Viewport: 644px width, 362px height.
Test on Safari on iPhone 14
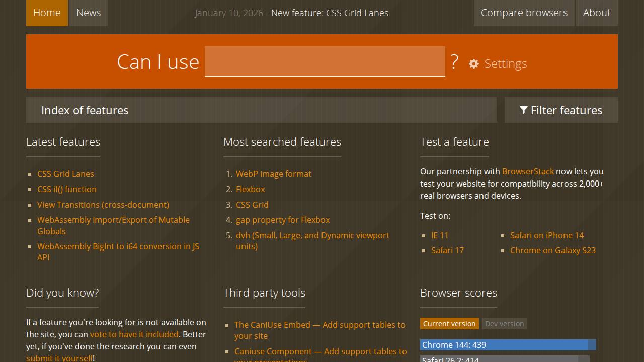[547, 235]
